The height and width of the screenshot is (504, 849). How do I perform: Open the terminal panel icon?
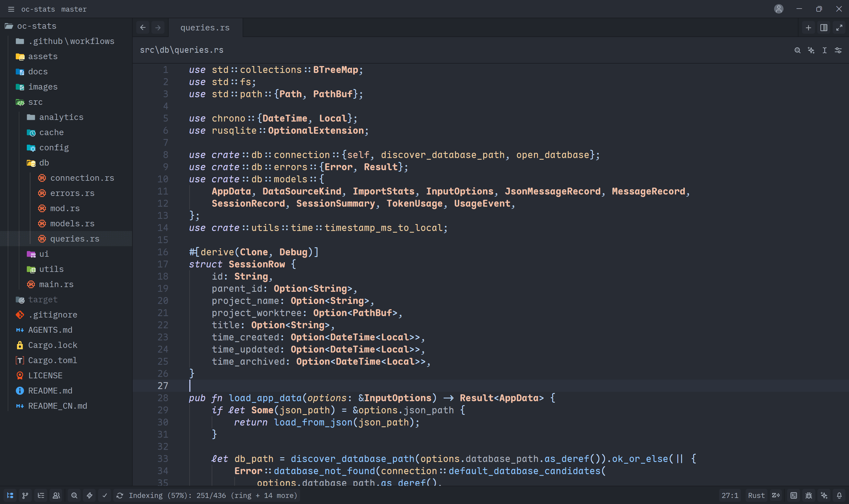pyautogui.click(x=794, y=495)
